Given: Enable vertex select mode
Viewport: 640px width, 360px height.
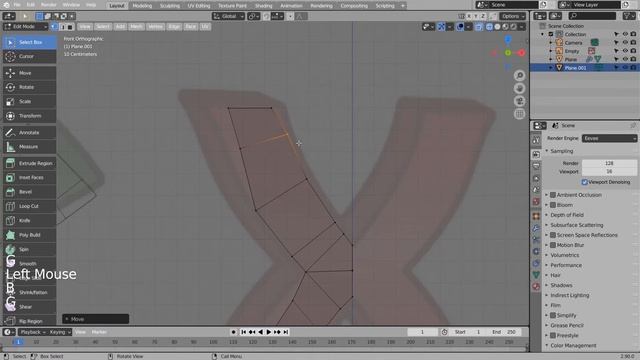Looking at the screenshot, I should click(54, 27).
